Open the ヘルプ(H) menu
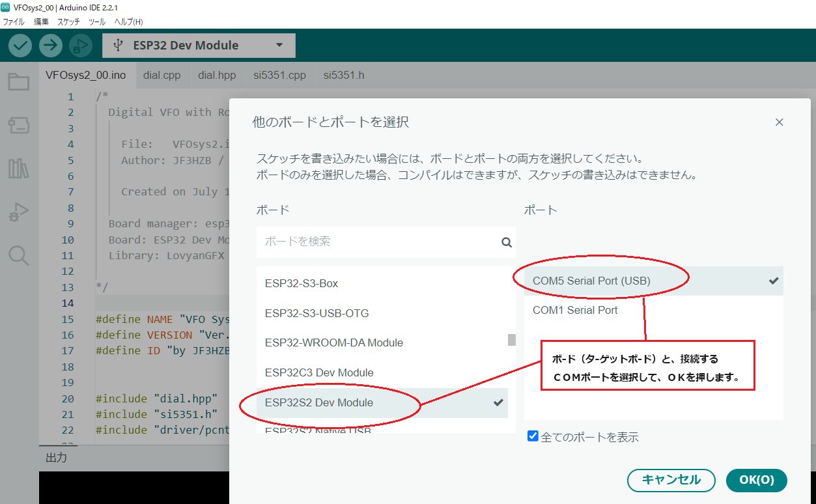The height and width of the screenshot is (504, 816). point(128,21)
